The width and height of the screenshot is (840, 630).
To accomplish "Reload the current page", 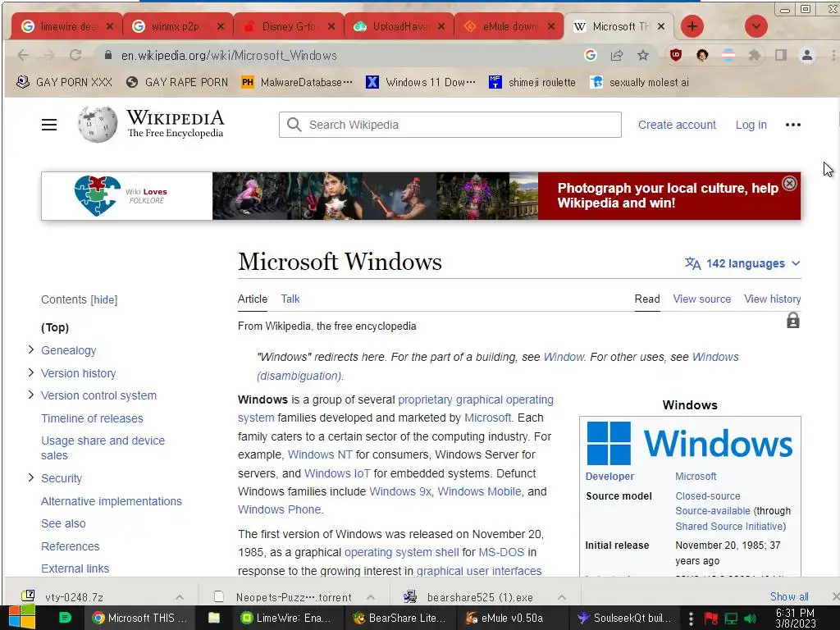I will 75,55.
